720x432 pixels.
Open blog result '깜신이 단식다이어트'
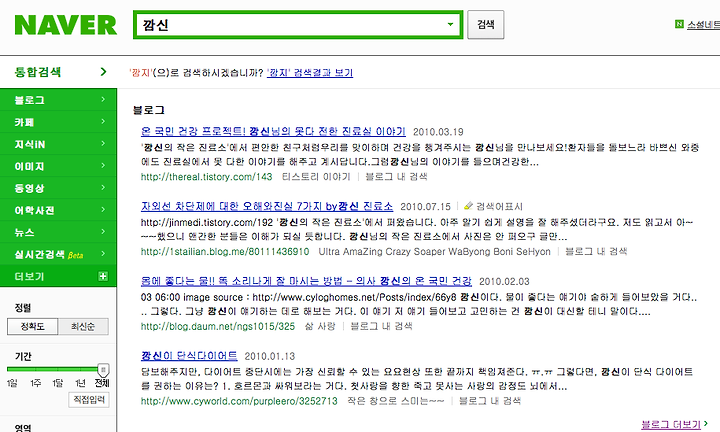[189, 356]
